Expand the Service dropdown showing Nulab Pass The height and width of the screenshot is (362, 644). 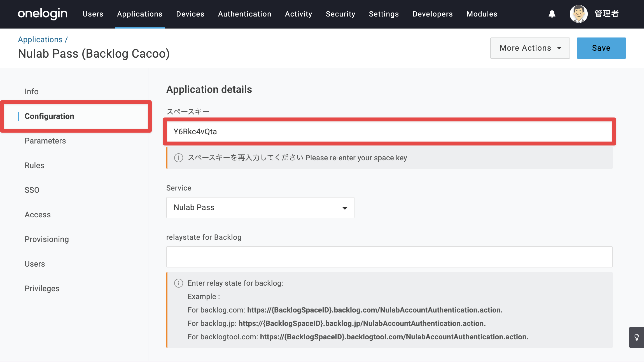coord(260,208)
